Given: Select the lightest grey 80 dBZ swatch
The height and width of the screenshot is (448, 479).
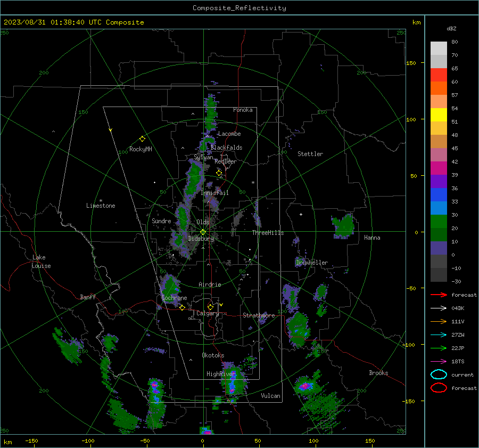Looking at the screenshot, I should click(x=439, y=48).
